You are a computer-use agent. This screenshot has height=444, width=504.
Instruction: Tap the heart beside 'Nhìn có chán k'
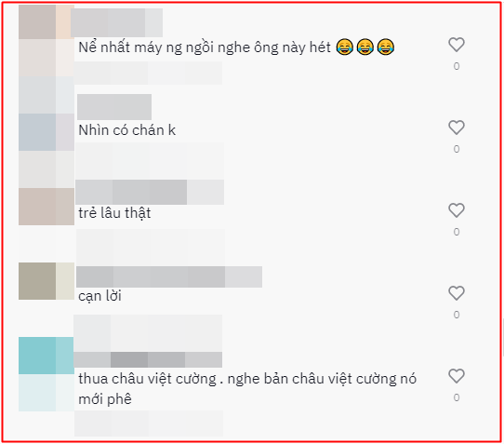[457, 128]
